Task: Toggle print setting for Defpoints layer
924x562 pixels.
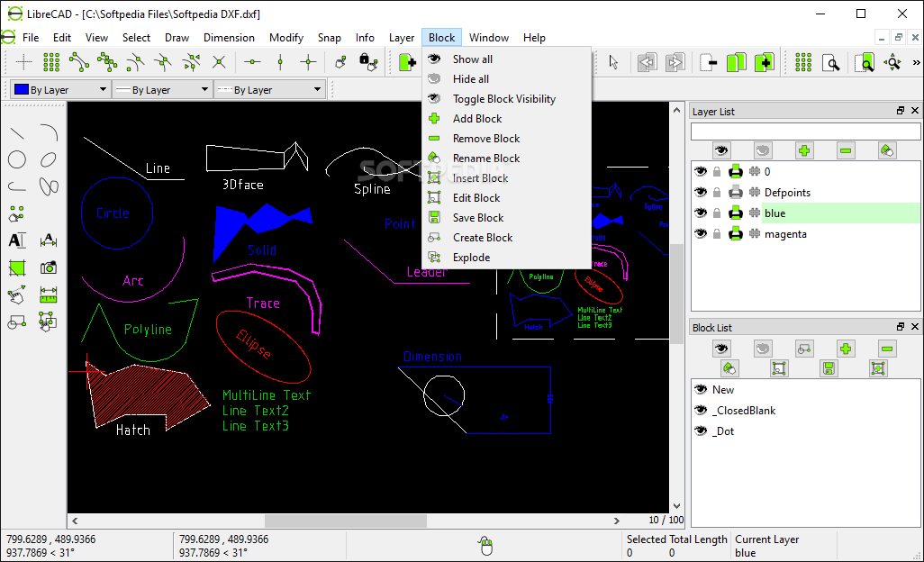Action: pyautogui.click(x=736, y=192)
